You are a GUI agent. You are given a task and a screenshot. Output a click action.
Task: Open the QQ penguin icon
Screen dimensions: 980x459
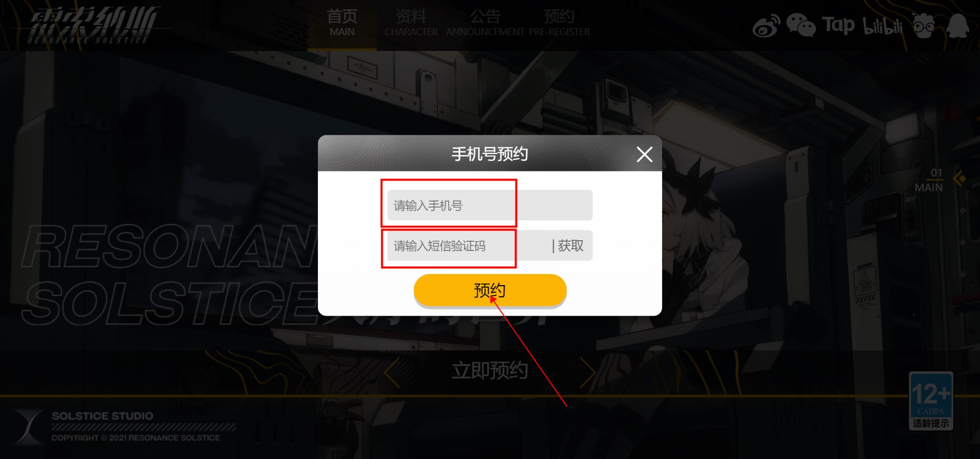coord(958,25)
